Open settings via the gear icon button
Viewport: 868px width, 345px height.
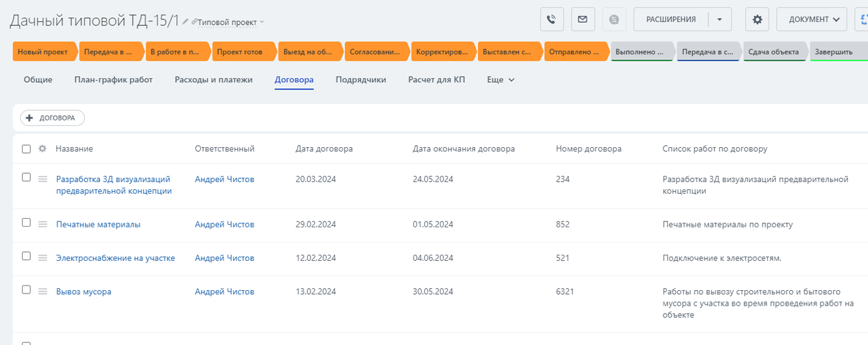[757, 19]
